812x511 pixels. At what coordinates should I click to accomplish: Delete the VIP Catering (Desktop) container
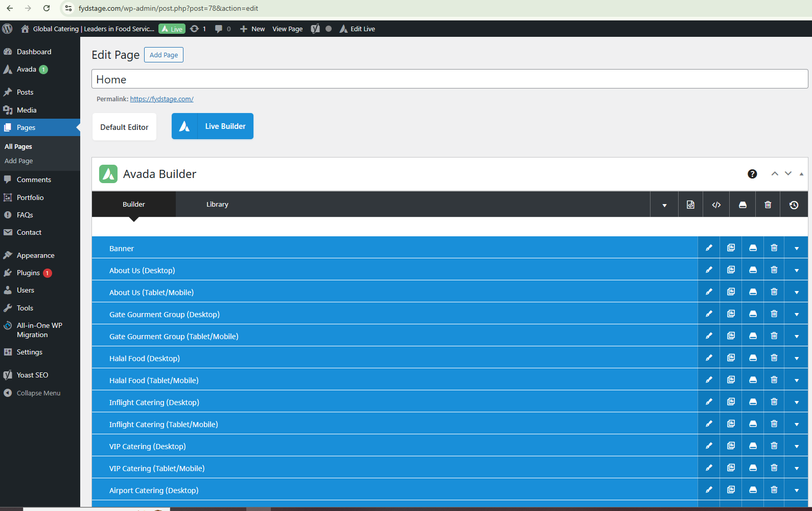pyautogui.click(x=774, y=446)
